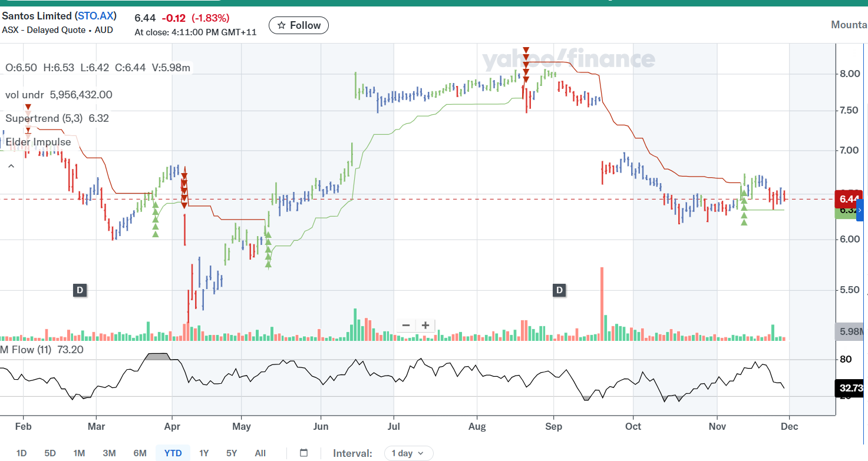The height and width of the screenshot is (461, 868).
Task: Click the D dividend marker near March
Action: (x=80, y=290)
